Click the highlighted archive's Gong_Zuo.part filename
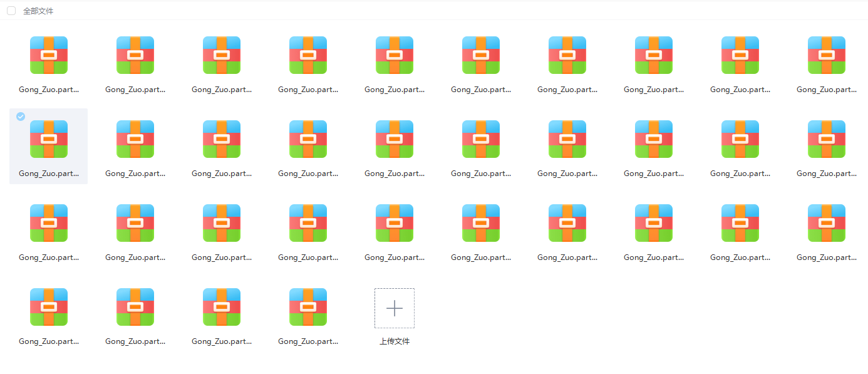The image size is (868, 374). tap(49, 174)
